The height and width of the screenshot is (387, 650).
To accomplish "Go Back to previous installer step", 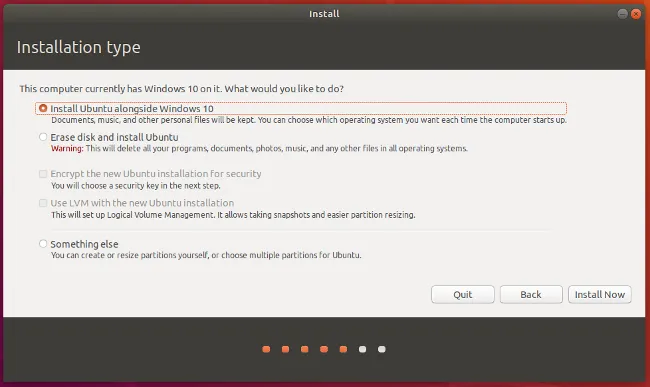I will pyautogui.click(x=531, y=294).
